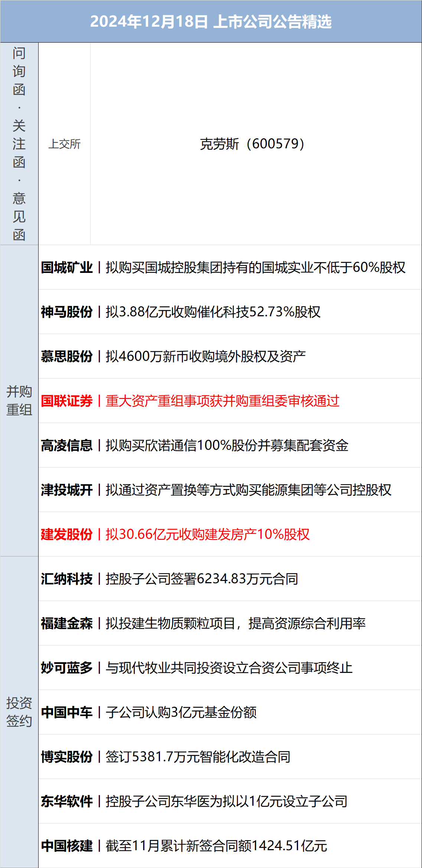Open 中国中车 3亿元 fund subscription row
The width and height of the screenshot is (422, 868).
[x=149, y=712]
